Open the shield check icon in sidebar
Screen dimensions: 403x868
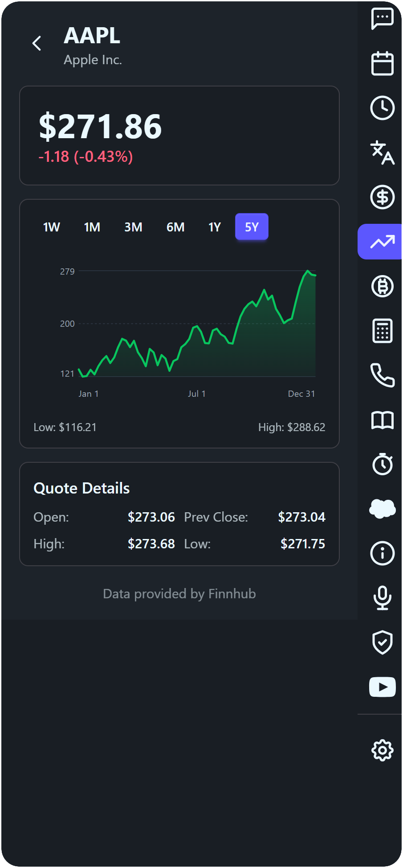[382, 642]
